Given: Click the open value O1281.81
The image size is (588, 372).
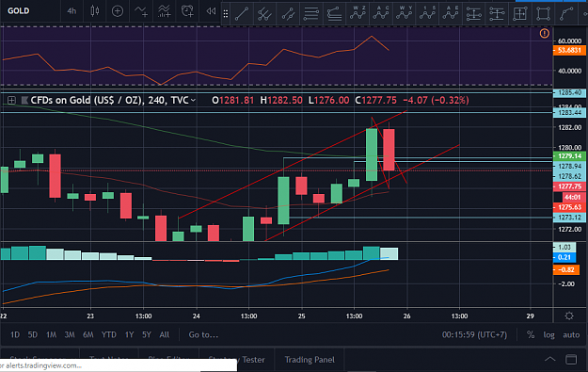Looking at the screenshot, I should click(233, 100).
